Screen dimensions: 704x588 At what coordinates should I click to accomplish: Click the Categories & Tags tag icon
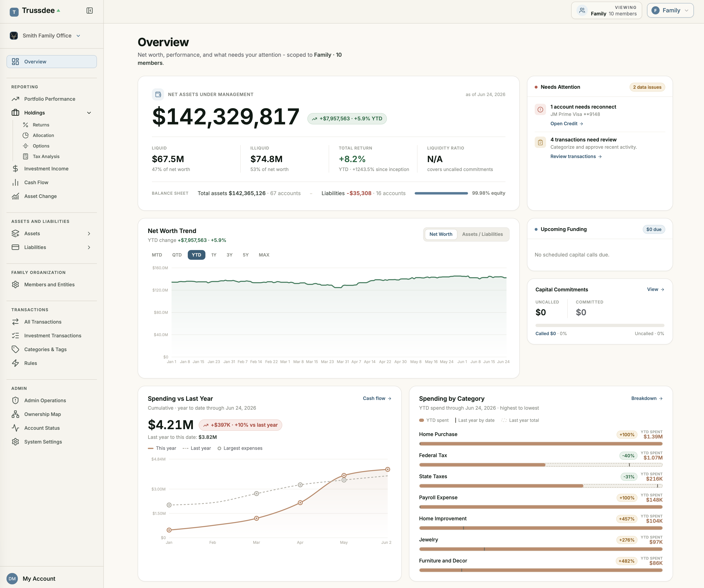tap(15, 349)
